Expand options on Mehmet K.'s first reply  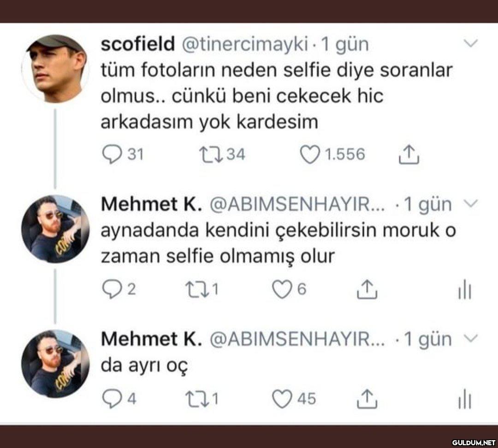(x=465, y=203)
